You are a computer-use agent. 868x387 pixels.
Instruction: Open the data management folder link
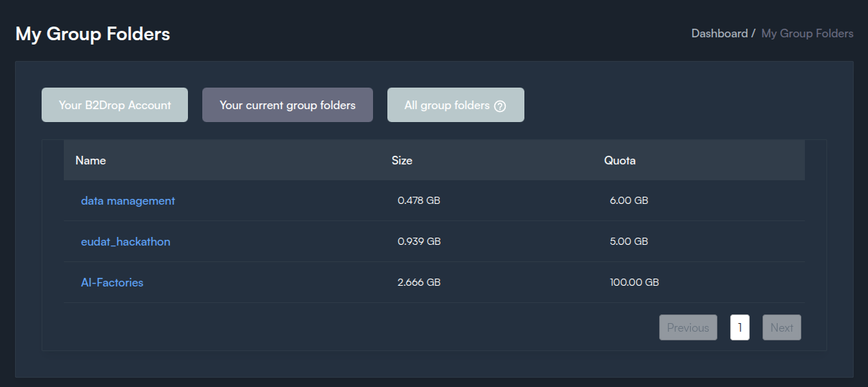point(128,201)
